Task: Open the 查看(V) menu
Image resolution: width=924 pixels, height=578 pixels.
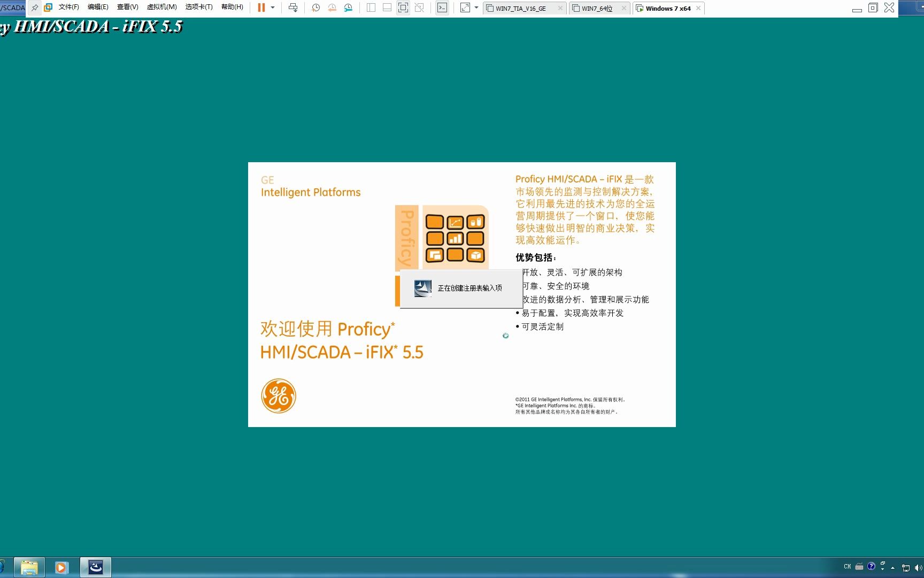Action: click(x=127, y=7)
